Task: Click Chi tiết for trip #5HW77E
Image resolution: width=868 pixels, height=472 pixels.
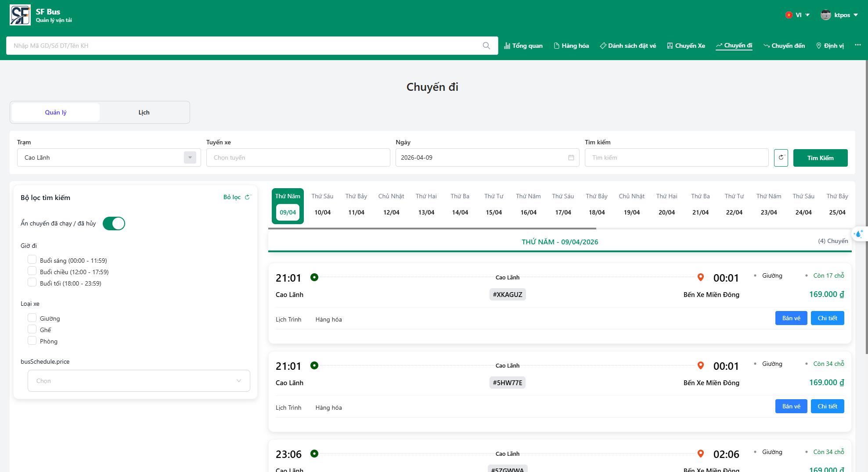Action: point(827,407)
